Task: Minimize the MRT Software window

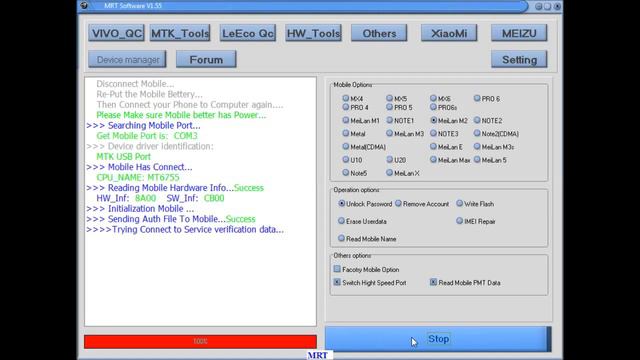Action: [538, 6]
